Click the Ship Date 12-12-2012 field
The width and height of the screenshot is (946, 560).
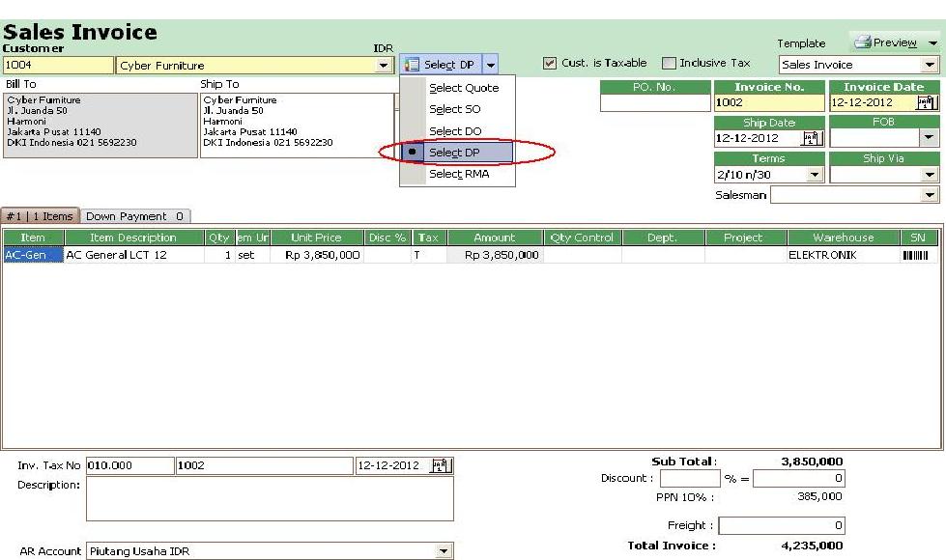click(758, 138)
